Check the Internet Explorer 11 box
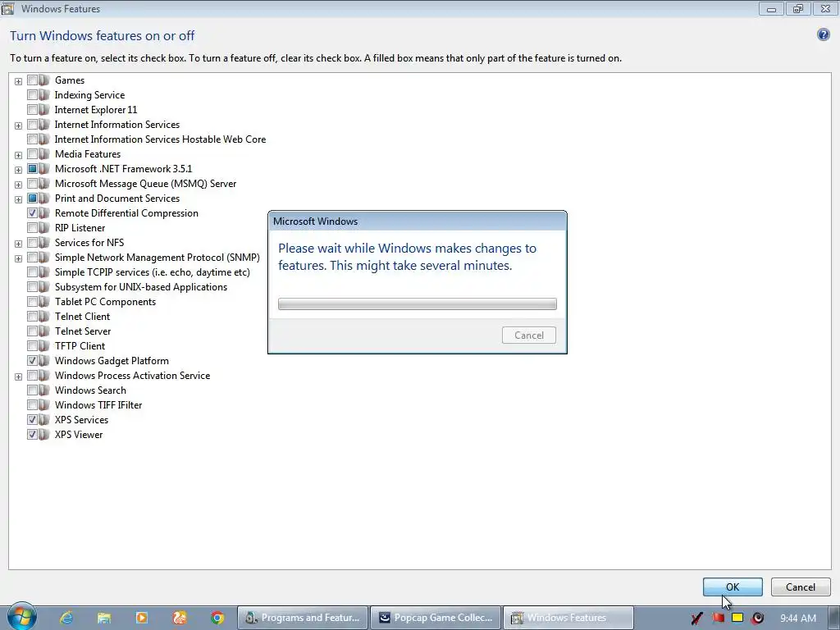Screen dimensions: 840x630 click(x=32, y=110)
